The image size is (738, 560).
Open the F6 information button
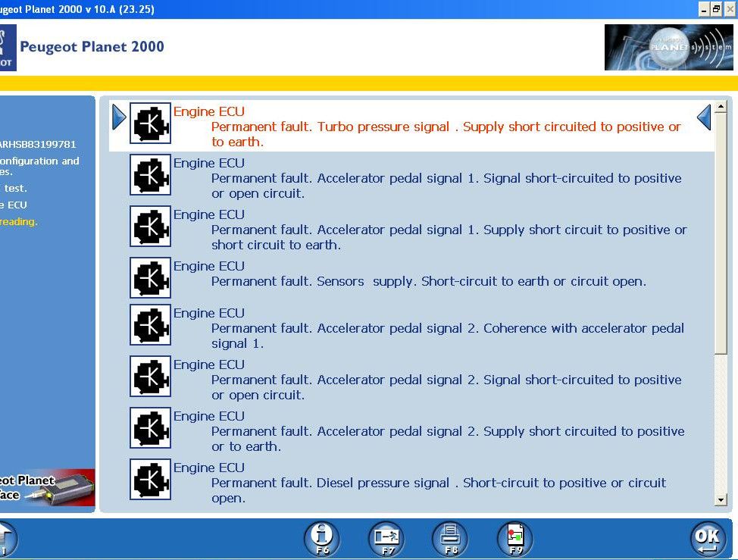322,539
